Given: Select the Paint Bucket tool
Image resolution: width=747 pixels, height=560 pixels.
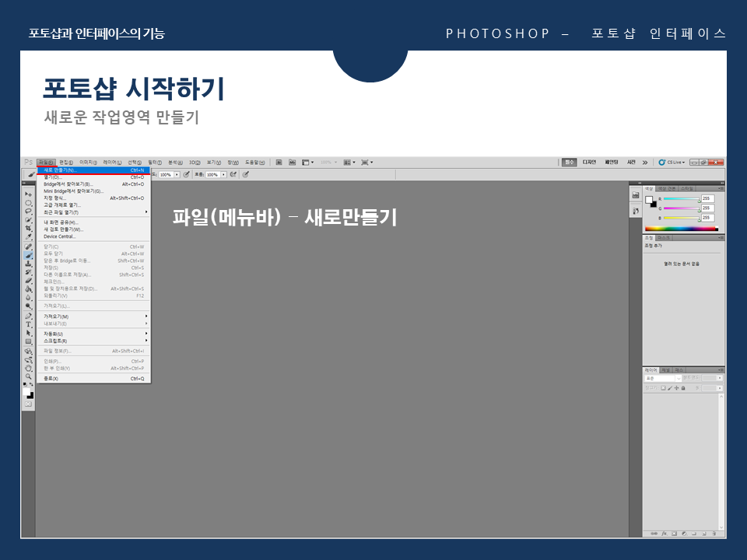Looking at the screenshot, I should (x=29, y=289).
